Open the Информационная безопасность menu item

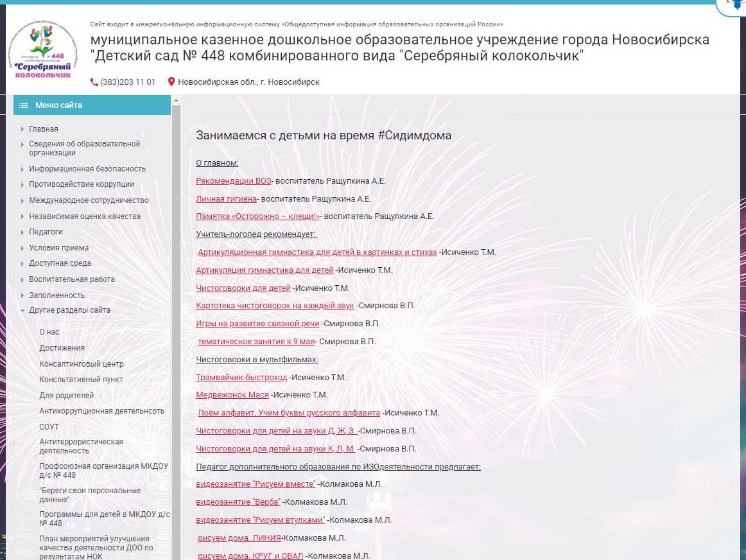click(x=87, y=169)
